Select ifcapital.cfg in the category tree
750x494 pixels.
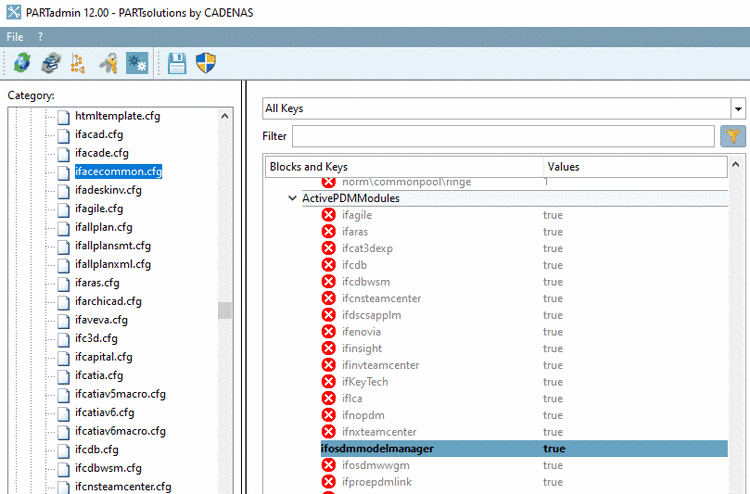click(104, 357)
